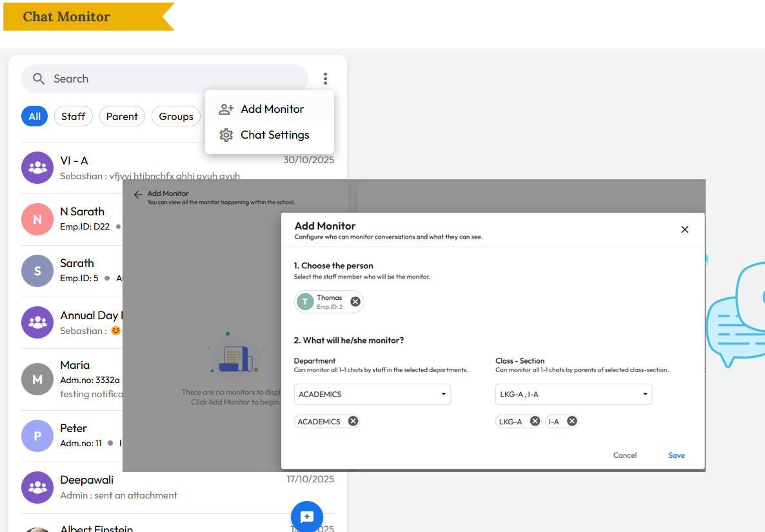This screenshot has width=765, height=532.
Task: Switch to the Staff filter tab
Action: [x=74, y=116]
